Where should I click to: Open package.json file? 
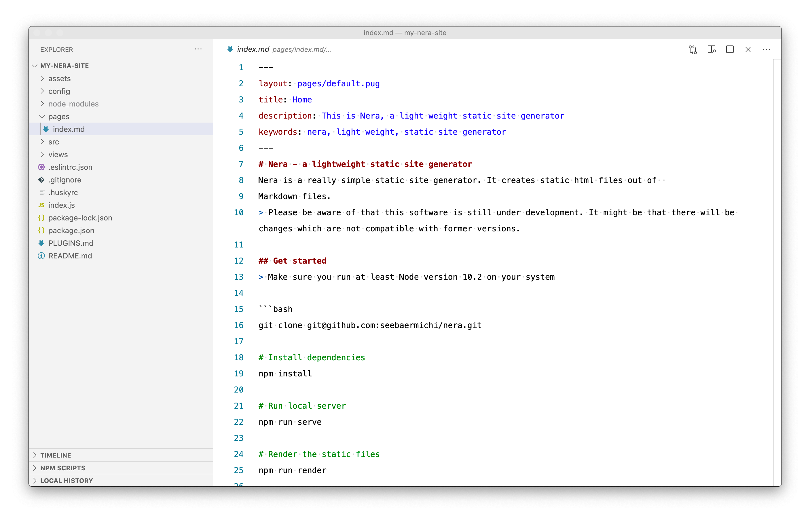(x=121, y=230)
